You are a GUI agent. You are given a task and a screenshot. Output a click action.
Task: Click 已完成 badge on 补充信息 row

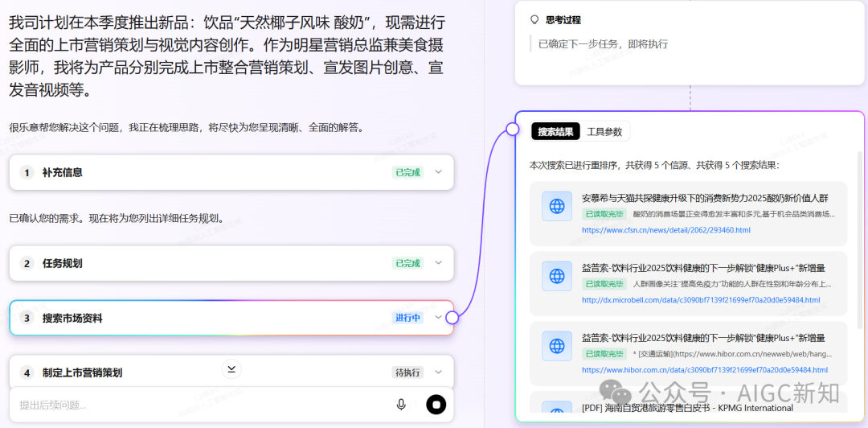click(407, 172)
